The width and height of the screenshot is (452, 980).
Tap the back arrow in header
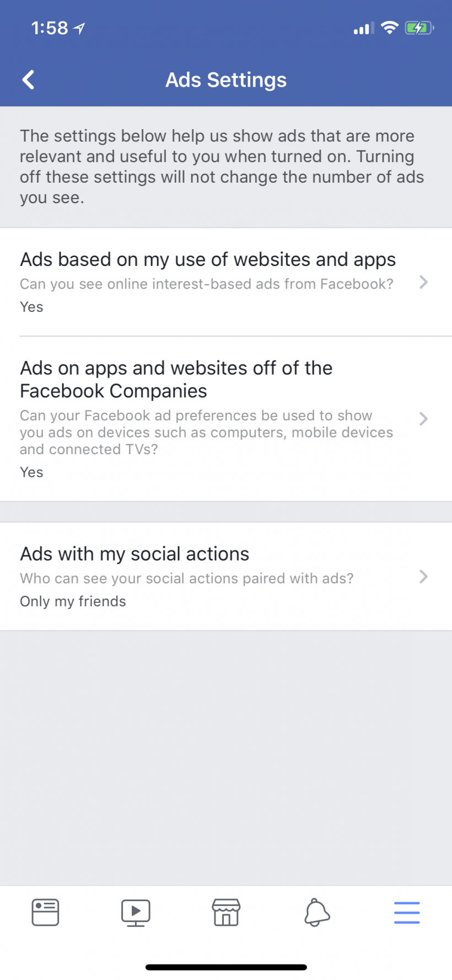pyautogui.click(x=29, y=79)
